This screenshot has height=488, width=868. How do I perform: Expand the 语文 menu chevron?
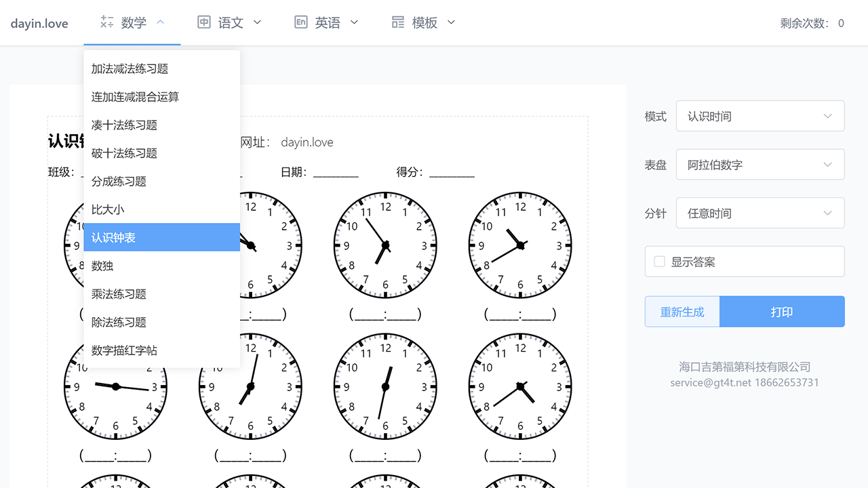257,22
